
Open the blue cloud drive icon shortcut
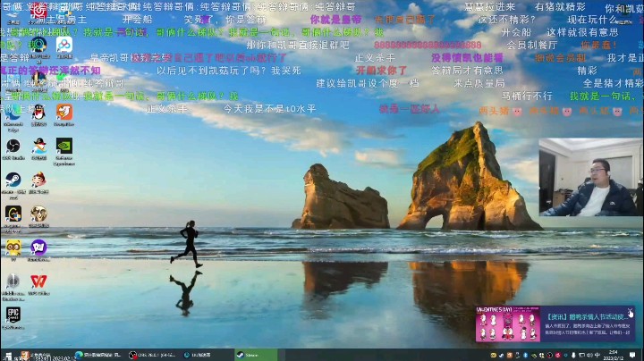(x=64, y=47)
